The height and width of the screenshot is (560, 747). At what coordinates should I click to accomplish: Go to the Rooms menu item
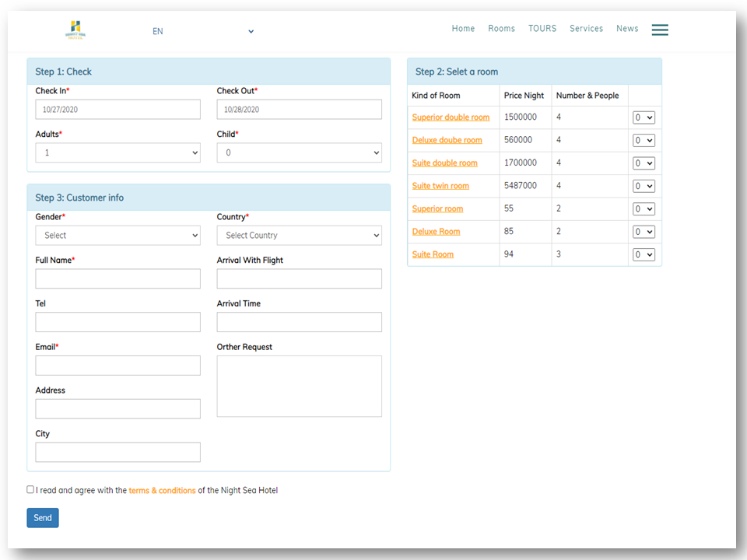click(501, 29)
